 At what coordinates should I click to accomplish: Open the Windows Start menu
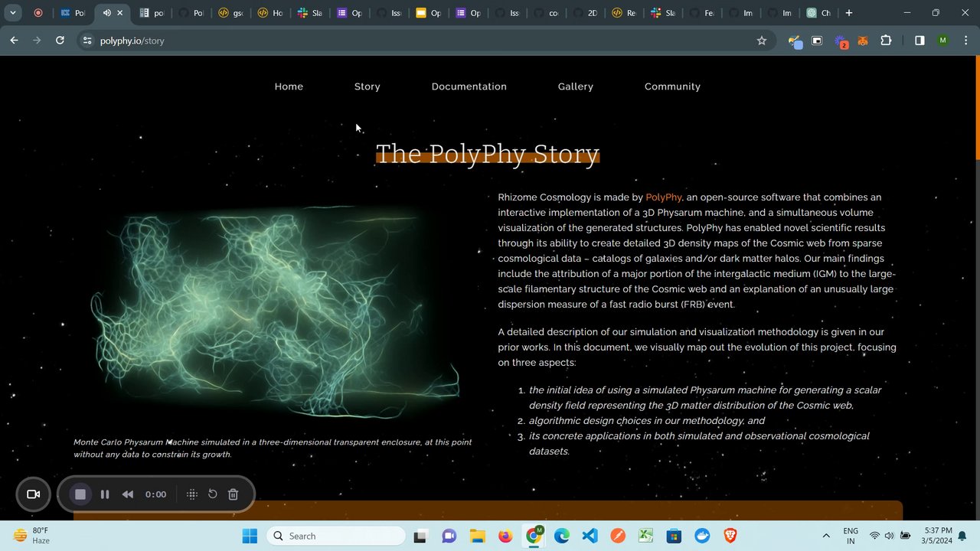pos(250,536)
